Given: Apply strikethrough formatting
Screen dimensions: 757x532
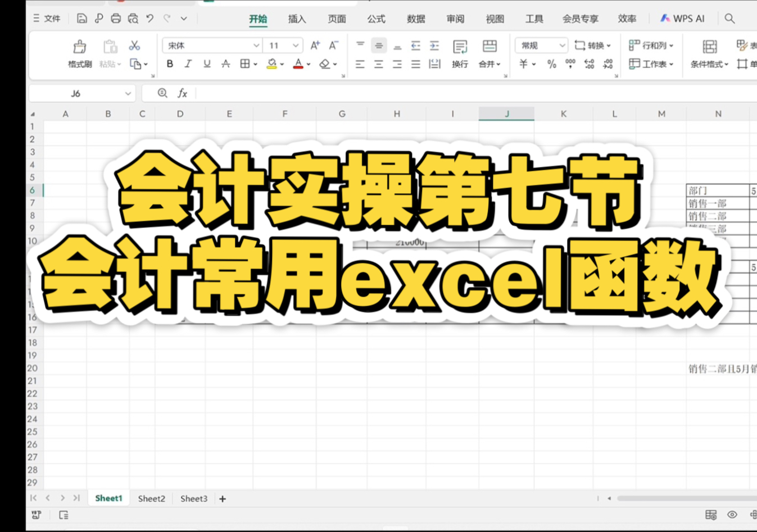Looking at the screenshot, I should coord(225,64).
